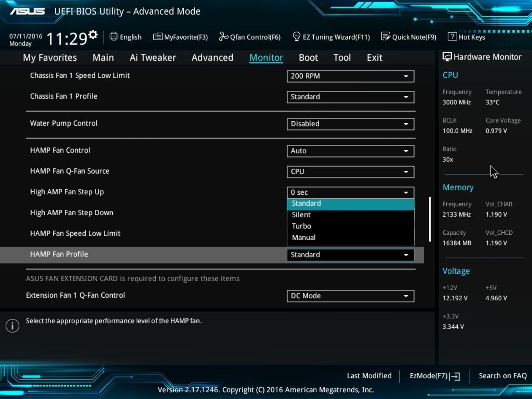Switch to EzMode(F7)
Image resolution: width=532 pixels, height=399 pixels.
pos(435,376)
